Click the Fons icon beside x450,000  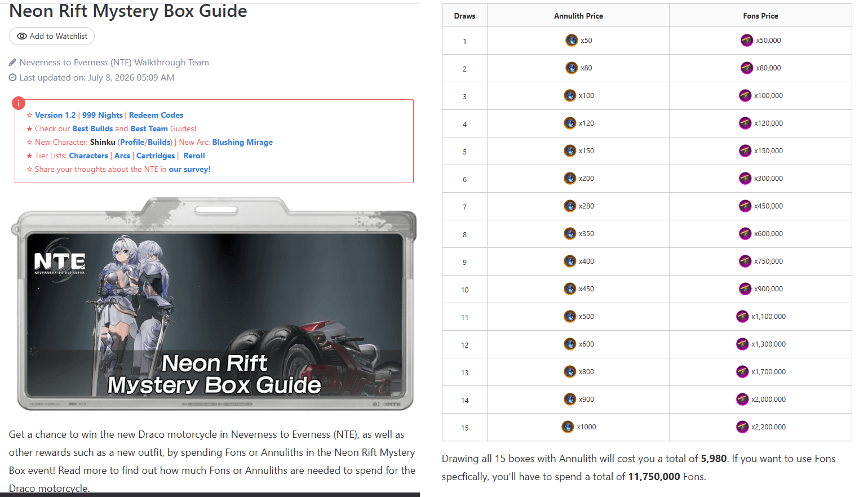[x=745, y=206]
